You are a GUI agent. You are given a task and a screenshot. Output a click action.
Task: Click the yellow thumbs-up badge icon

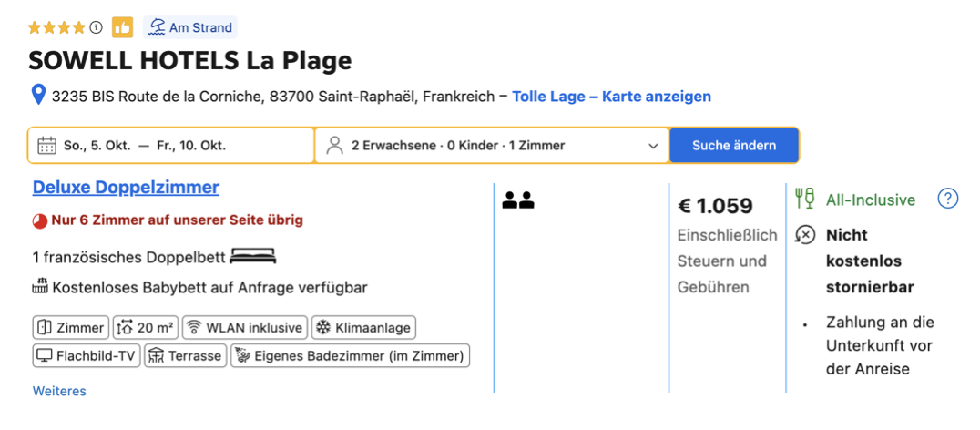122,27
